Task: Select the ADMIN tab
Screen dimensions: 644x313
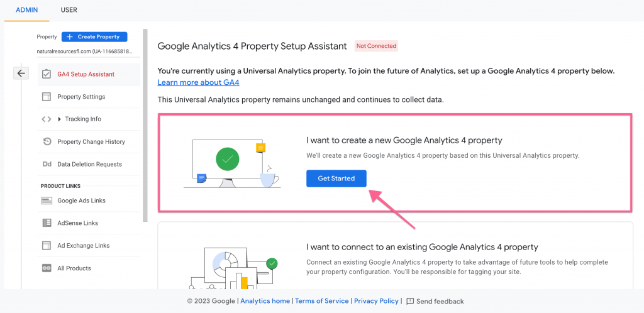Action: click(x=26, y=10)
